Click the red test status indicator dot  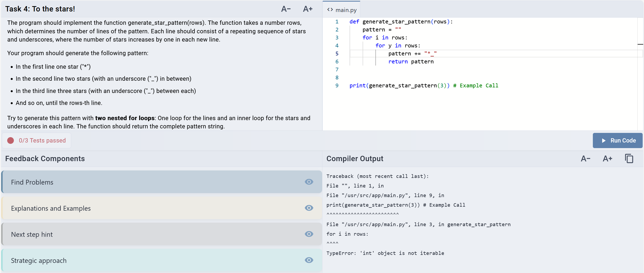[11, 141]
